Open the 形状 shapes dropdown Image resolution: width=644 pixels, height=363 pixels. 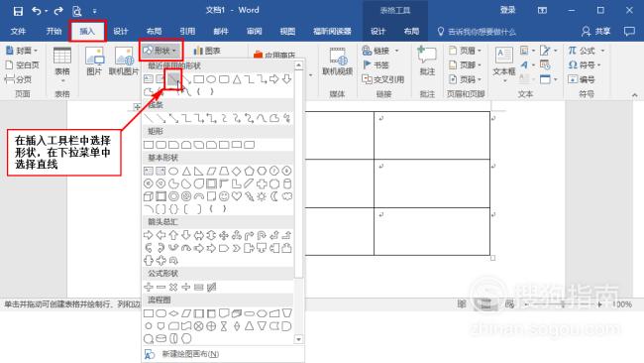point(161,51)
